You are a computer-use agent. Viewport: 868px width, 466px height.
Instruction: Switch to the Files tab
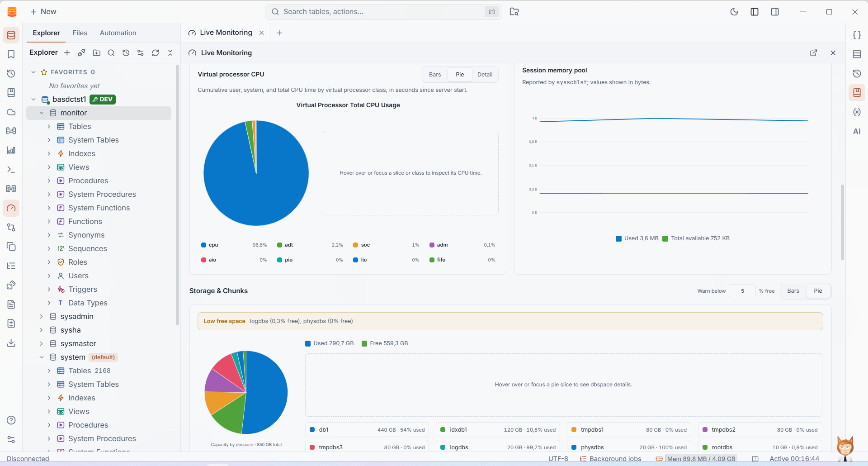[80, 33]
